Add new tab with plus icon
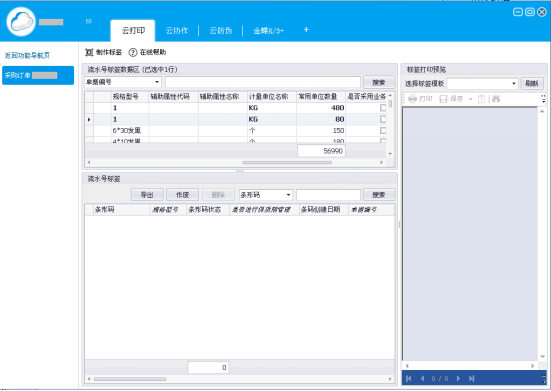This screenshot has height=391, width=551. [306, 30]
